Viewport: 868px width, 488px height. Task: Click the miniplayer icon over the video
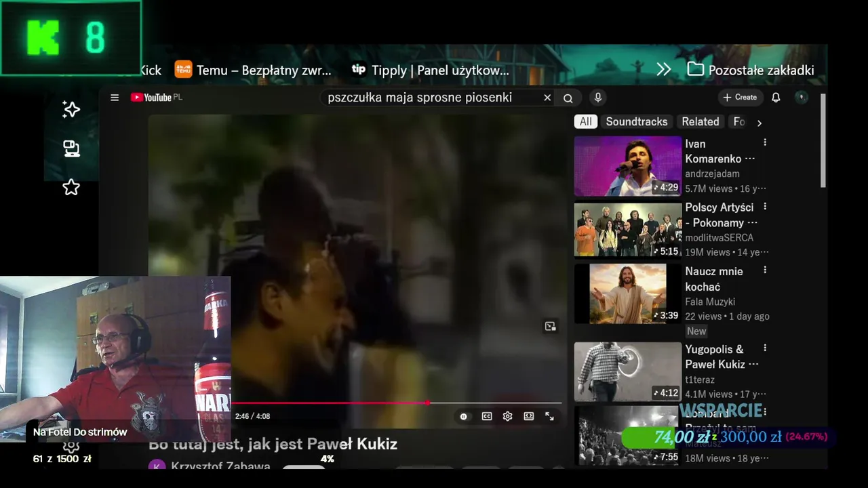[x=550, y=327]
